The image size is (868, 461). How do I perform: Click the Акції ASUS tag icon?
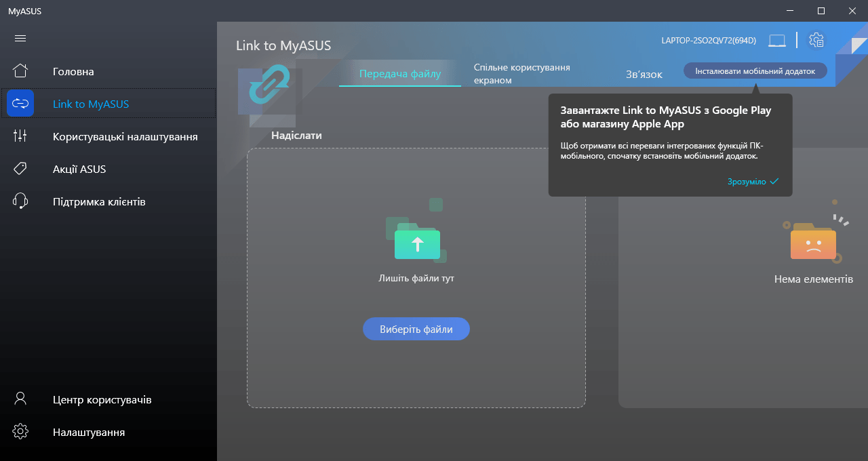20,169
